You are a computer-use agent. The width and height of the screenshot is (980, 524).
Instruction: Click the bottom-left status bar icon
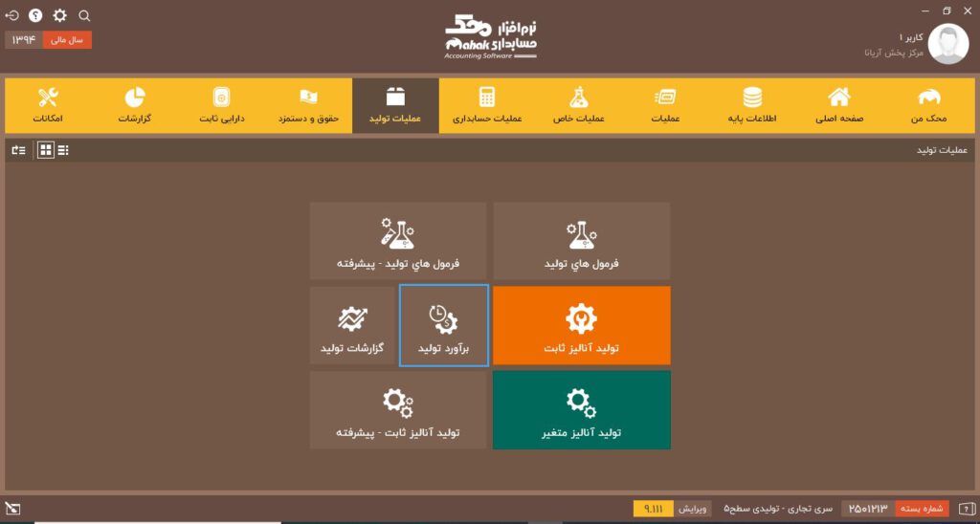[x=12, y=509]
